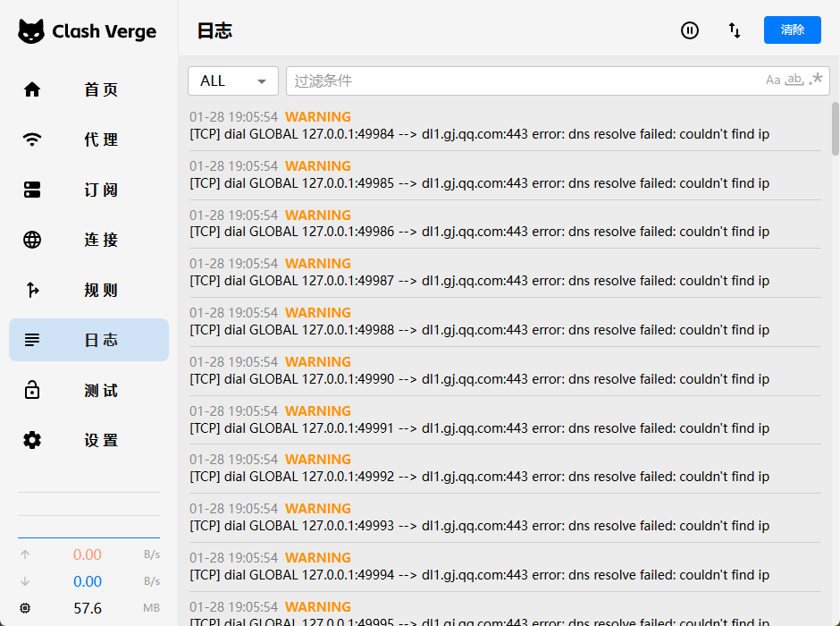Click the lock test icon in the sidebar
840x626 pixels.
tap(32, 390)
